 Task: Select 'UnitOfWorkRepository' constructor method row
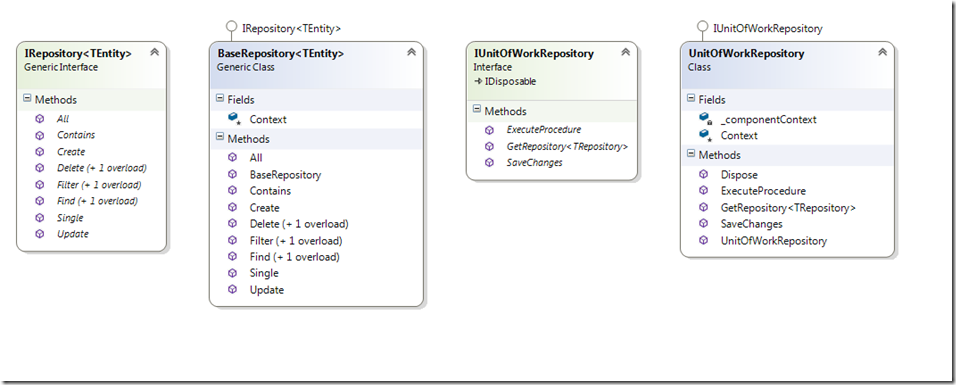coord(774,240)
